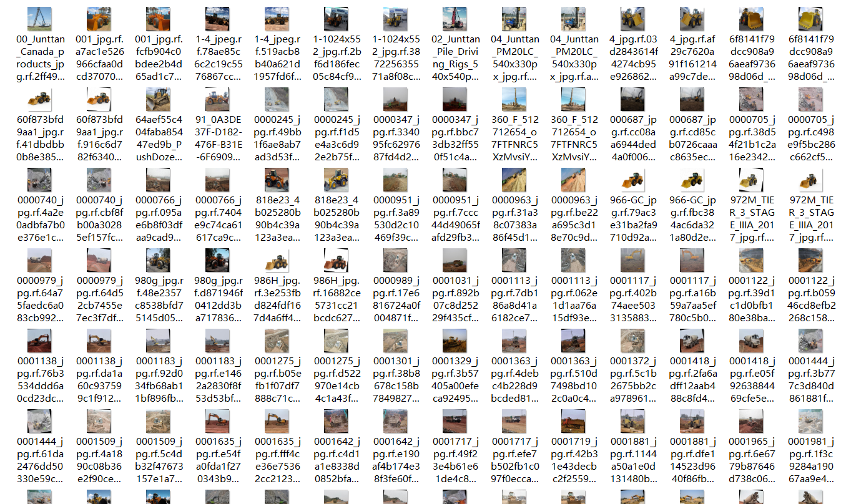Viewport: 846px width, 504px height.
Task: Select 980g_jpg.rf.48e2357c8538bfd7 thumbnail
Action: tap(159, 261)
